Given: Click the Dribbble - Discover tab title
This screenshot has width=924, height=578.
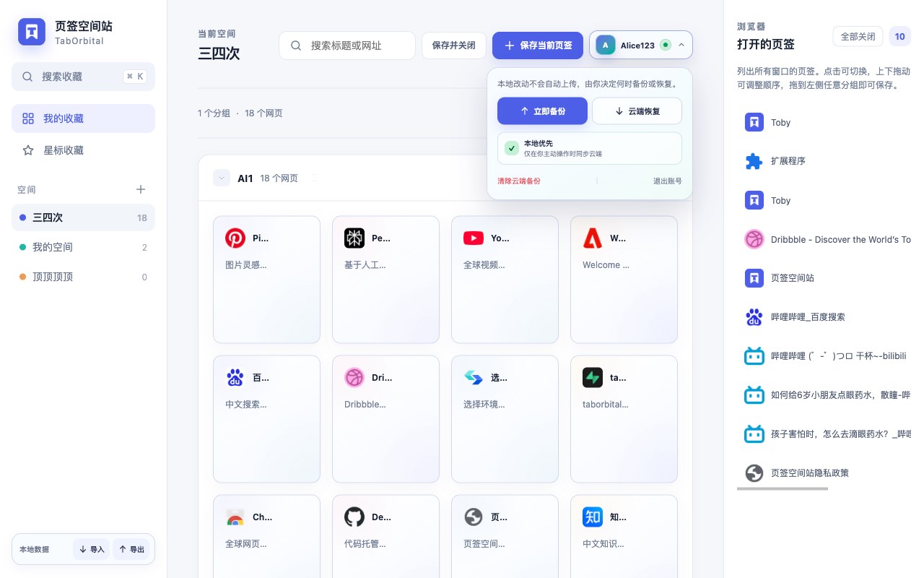Looking at the screenshot, I should [x=841, y=239].
